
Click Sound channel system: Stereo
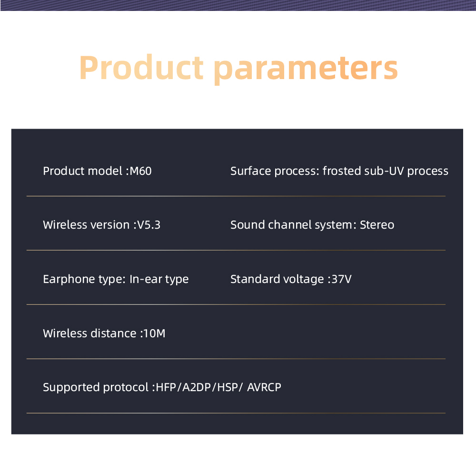(312, 225)
